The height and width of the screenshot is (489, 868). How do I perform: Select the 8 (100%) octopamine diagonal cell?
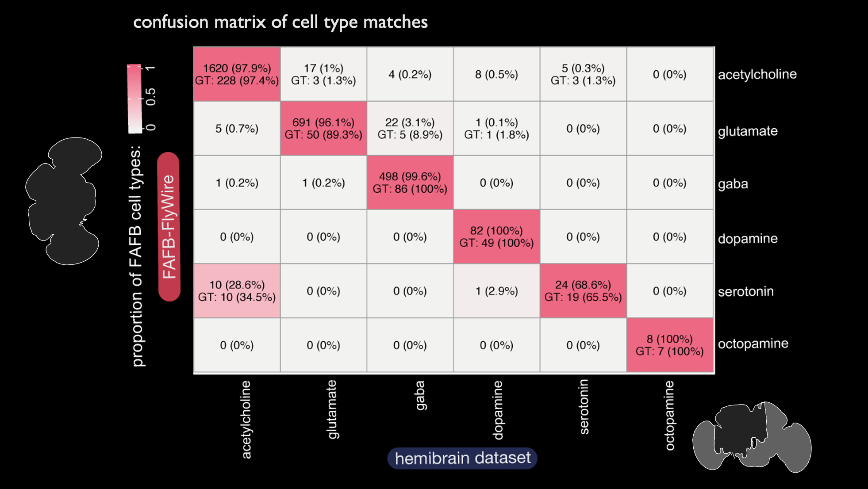pyautogui.click(x=669, y=345)
